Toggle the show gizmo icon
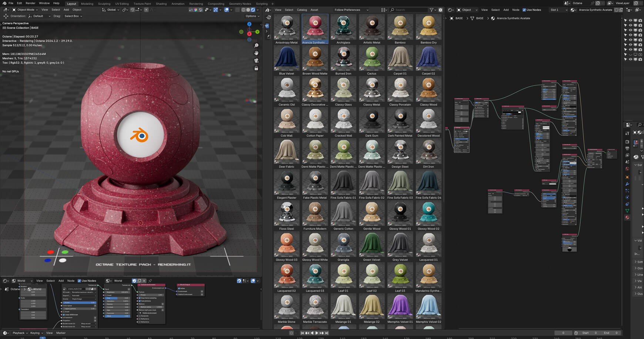This screenshot has width=644, height=339. (x=216, y=10)
